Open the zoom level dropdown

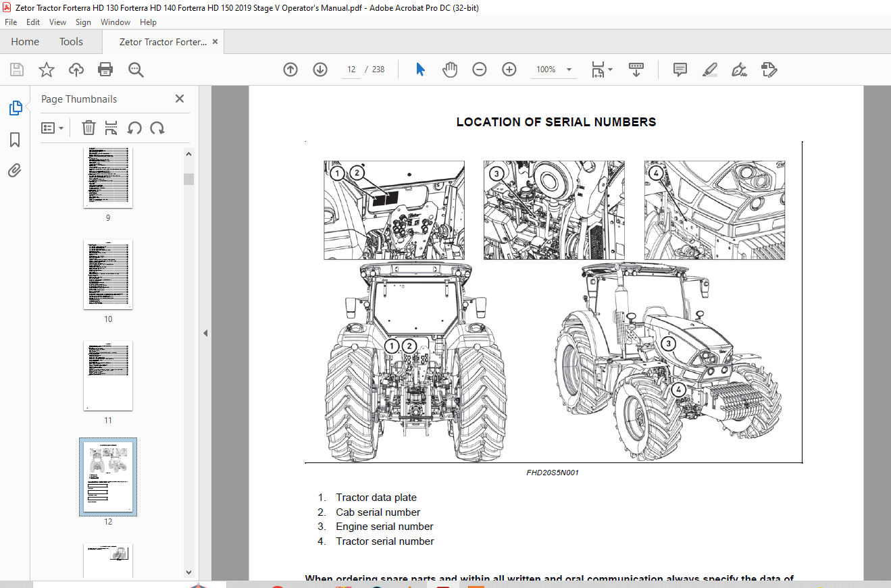tap(569, 70)
